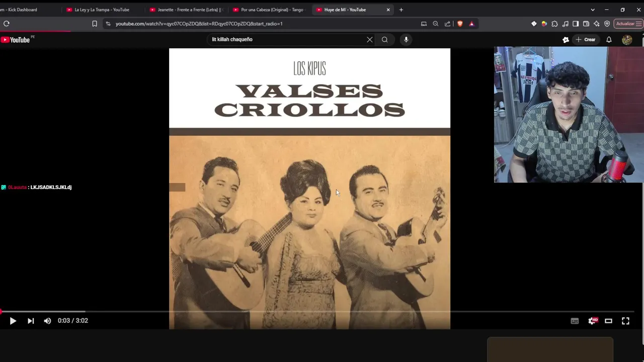Screen dimensions: 644x362
Task: Switch to La Ley y La Trampa tab
Action: (x=102, y=10)
